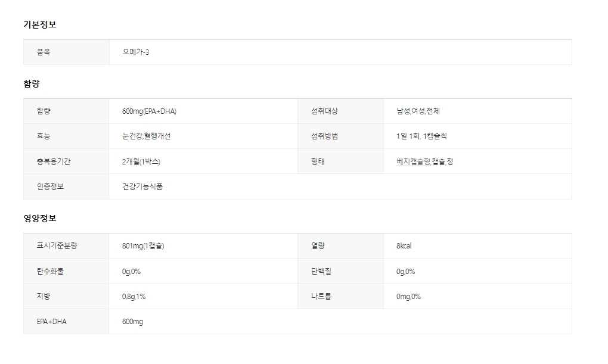Click the 섭취방법 label cell
The height and width of the screenshot is (364, 608).
324,136
